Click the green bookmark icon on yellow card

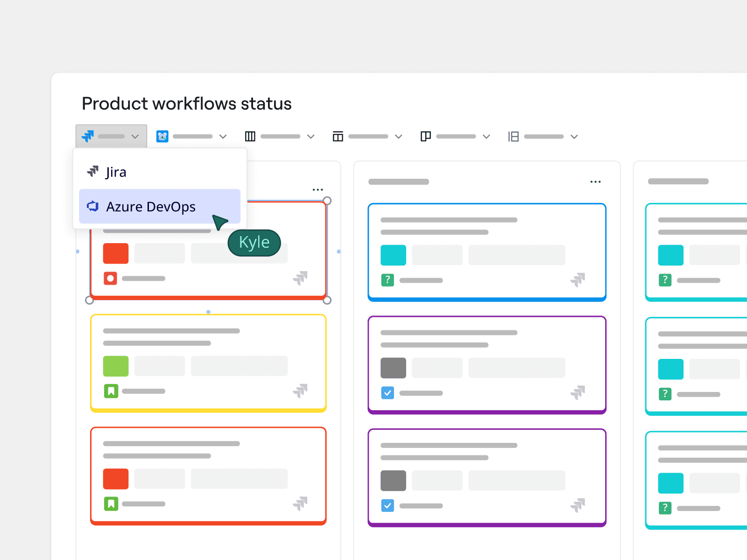[111, 391]
